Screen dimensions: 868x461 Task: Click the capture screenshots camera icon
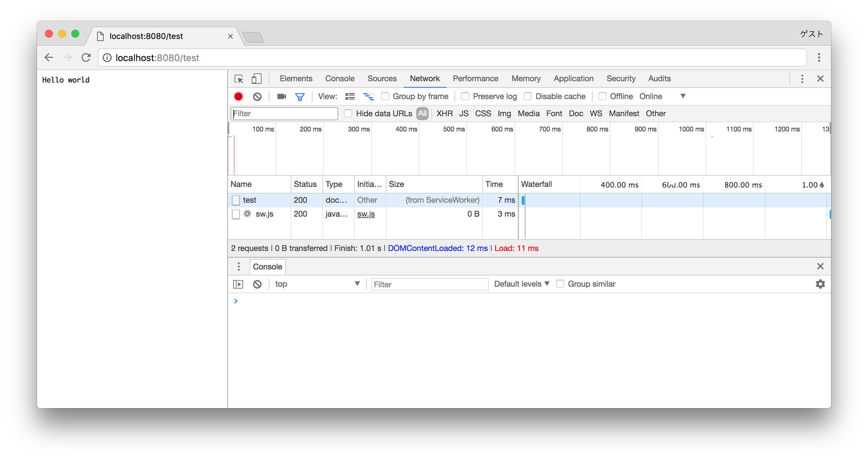pyautogui.click(x=281, y=96)
